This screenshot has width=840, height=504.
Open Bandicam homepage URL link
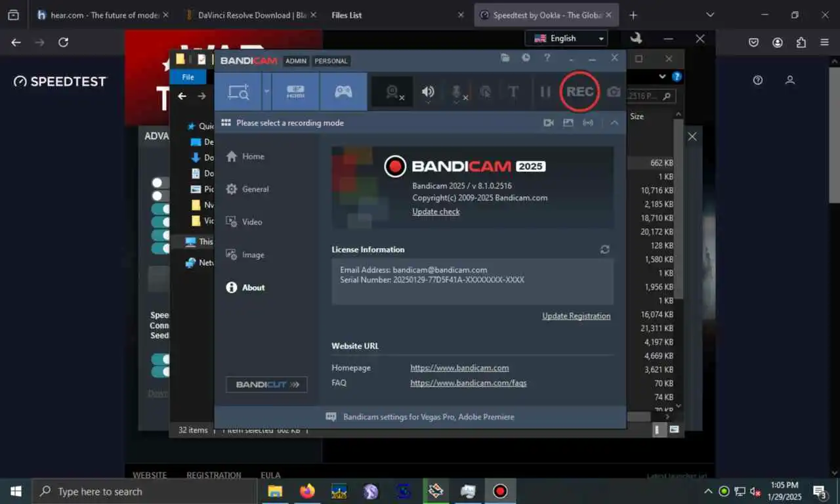click(459, 367)
